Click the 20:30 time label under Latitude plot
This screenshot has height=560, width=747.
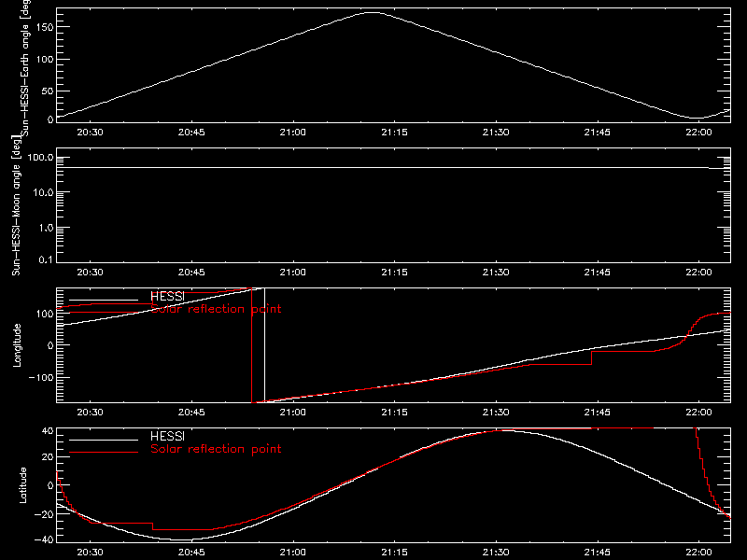pos(90,552)
